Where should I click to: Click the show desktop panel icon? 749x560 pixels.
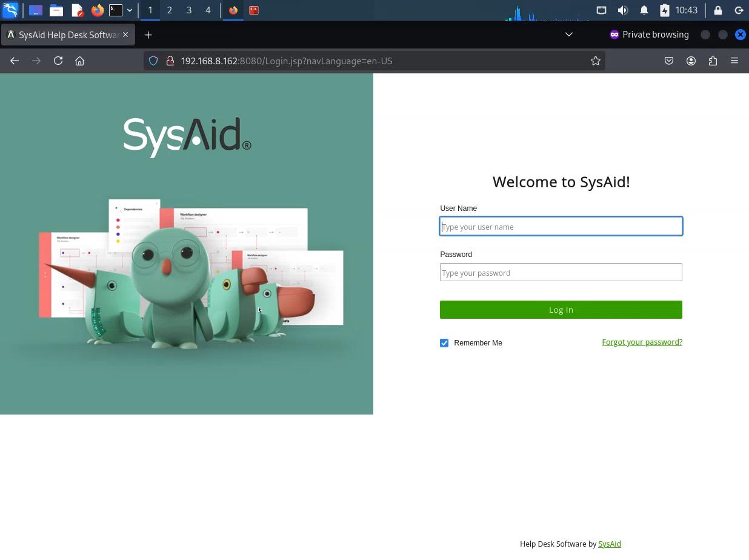click(x=36, y=10)
